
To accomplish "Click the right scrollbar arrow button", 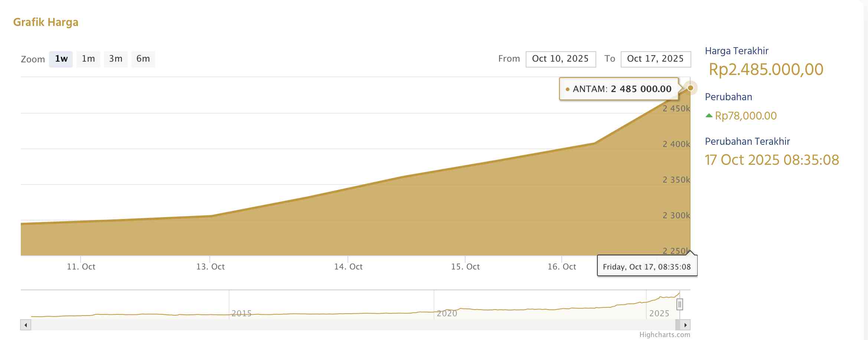I will (685, 325).
